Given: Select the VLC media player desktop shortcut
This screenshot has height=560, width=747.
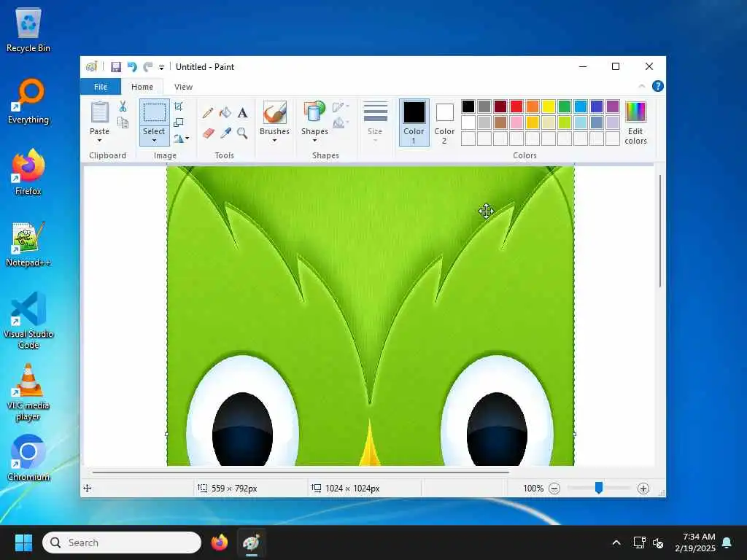Looking at the screenshot, I should point(28,392).
